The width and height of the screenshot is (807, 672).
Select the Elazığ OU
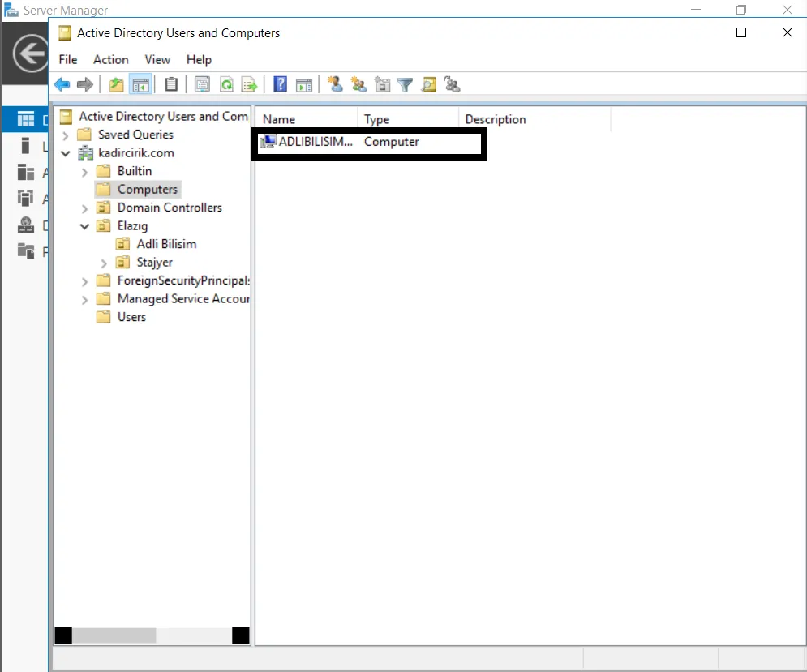[x=132, y=226]
